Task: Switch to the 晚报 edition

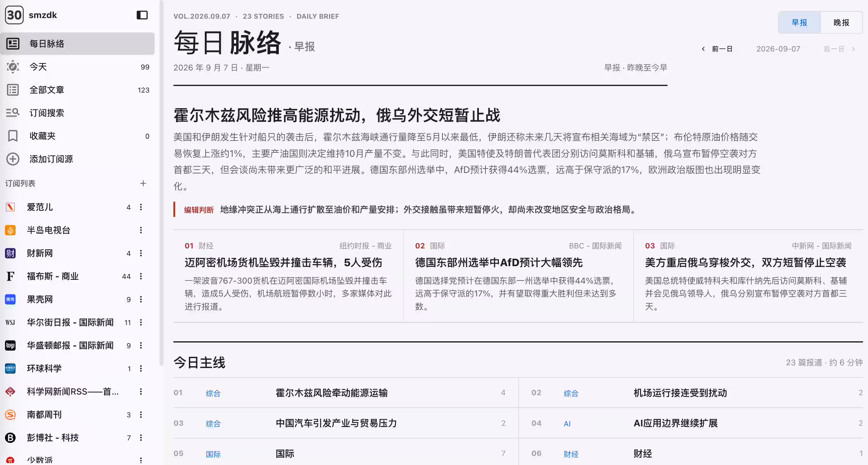Action: tap(841, 22)
